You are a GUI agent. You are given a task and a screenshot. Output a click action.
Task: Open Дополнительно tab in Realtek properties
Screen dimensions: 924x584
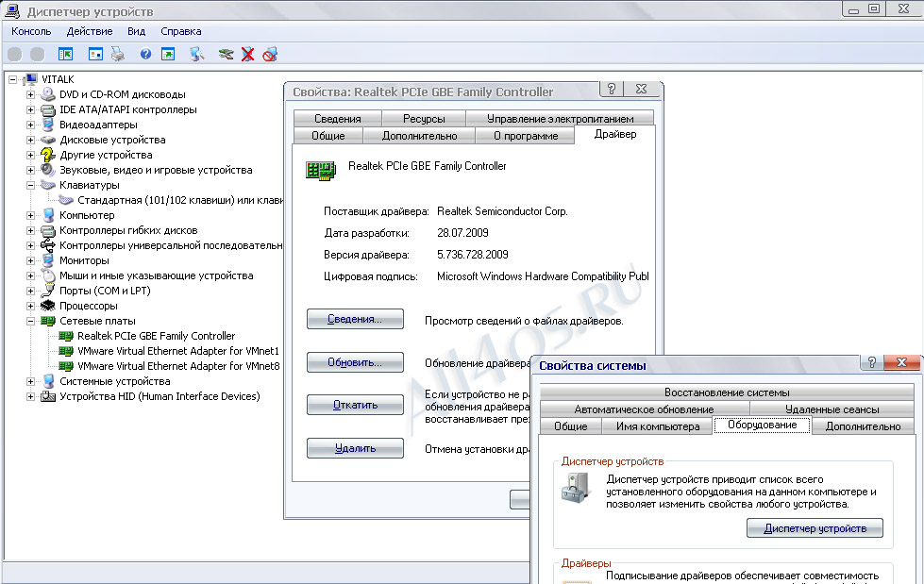(420, 136)
